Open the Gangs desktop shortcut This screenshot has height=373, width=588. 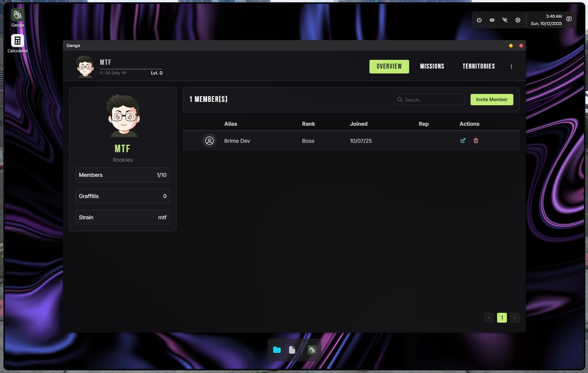(x=17, y=18)
